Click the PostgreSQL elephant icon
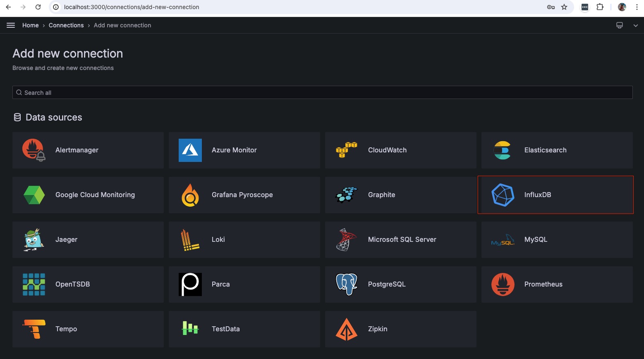 [x=347, y=284]
